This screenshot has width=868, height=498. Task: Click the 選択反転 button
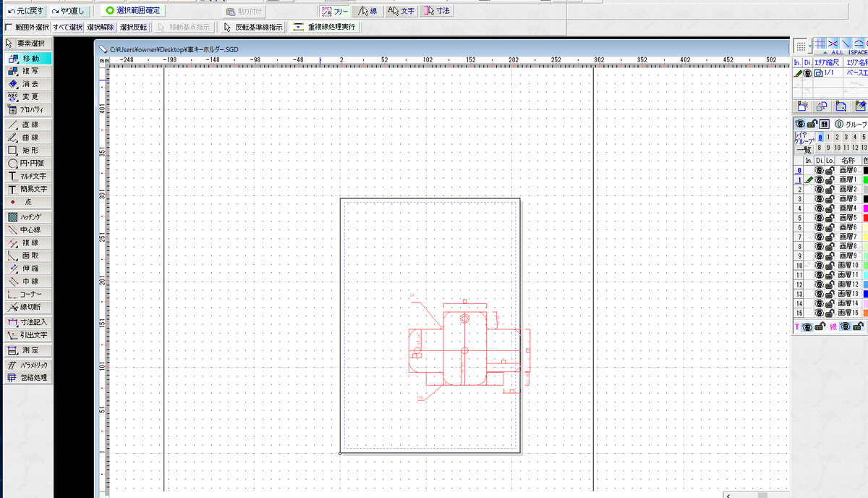pos(133,28)
